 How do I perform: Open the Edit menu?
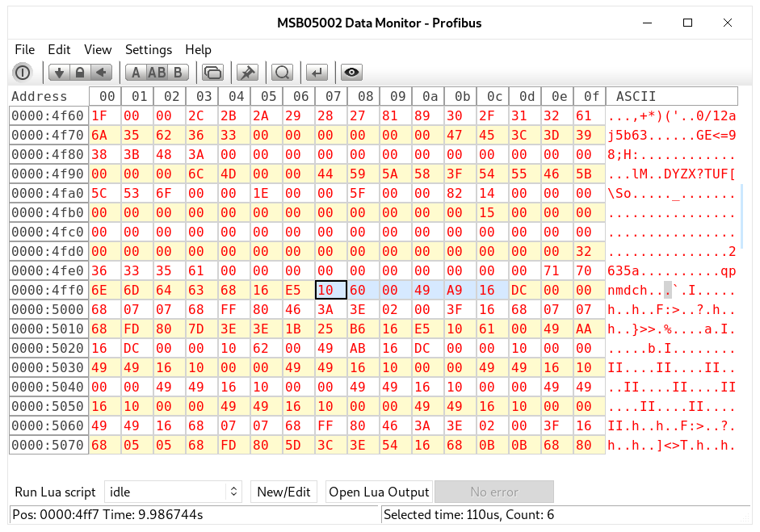tap(59, 50)
